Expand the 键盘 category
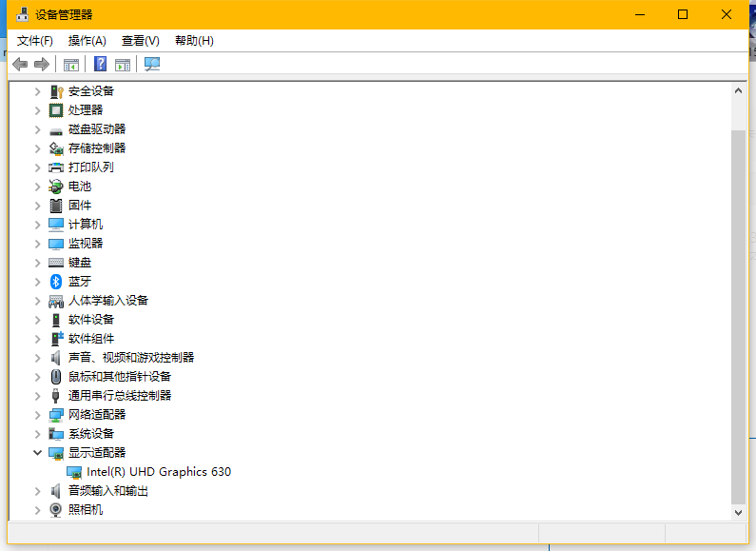This screenshot has height=551, width=756. point(37,263)
